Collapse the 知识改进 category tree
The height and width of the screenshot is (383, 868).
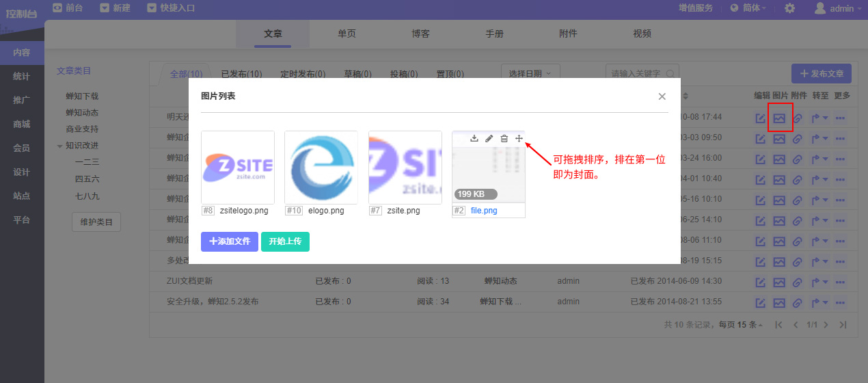[60, 146]
